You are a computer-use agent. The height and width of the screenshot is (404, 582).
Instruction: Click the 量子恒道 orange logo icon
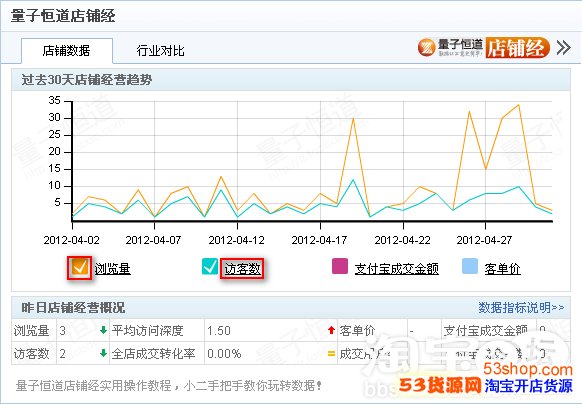[x=427, y=48]
